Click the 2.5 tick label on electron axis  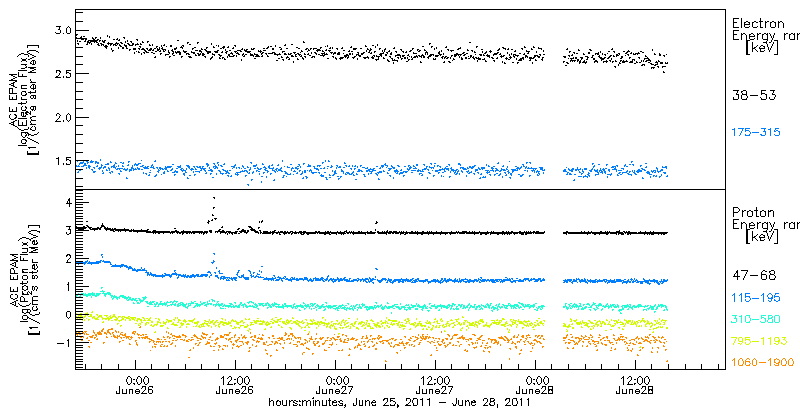pyautogui.click(x=62, y=74)
